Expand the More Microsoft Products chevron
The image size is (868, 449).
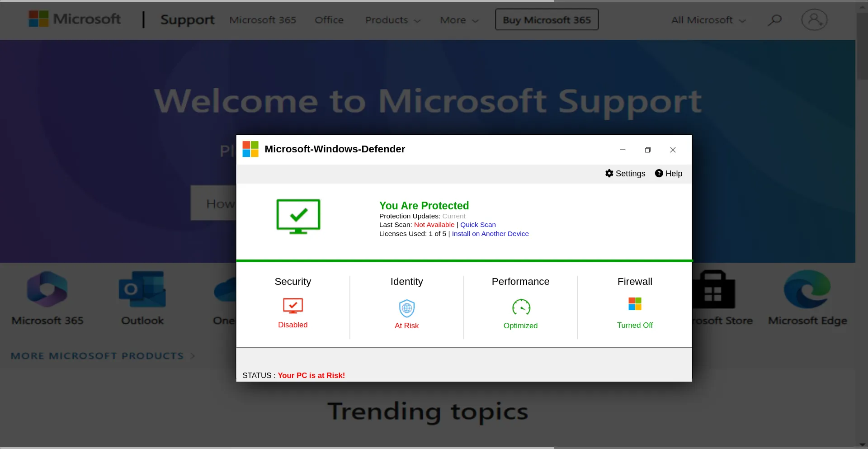tap(193, 356)
